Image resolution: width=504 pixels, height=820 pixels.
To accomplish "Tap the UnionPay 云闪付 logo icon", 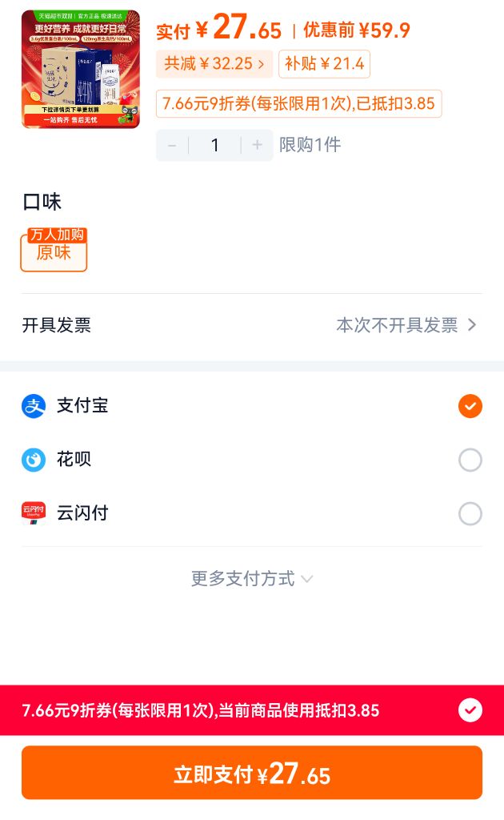I will coord(34,513).
